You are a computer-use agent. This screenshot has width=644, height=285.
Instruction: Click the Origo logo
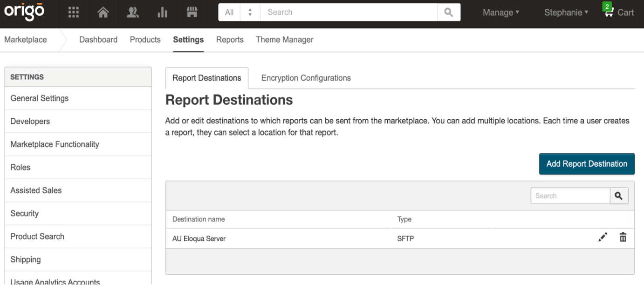[x=24, y=12]
